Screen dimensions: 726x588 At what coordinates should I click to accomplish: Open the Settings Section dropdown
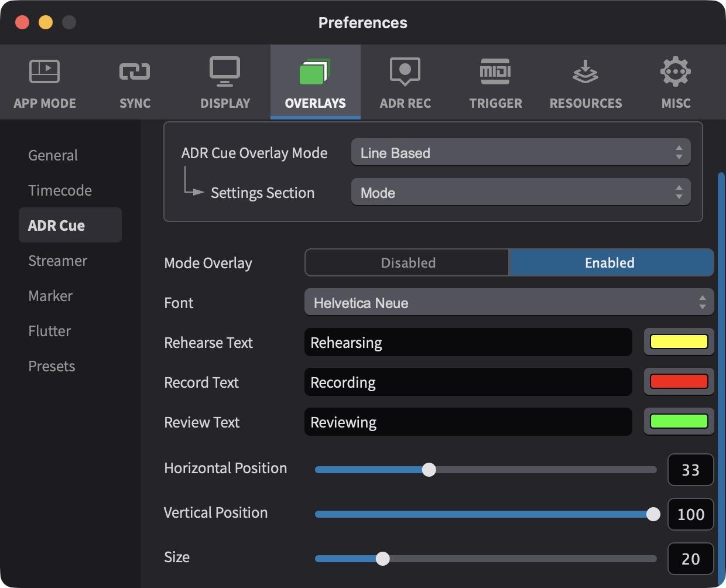[521, 193]
